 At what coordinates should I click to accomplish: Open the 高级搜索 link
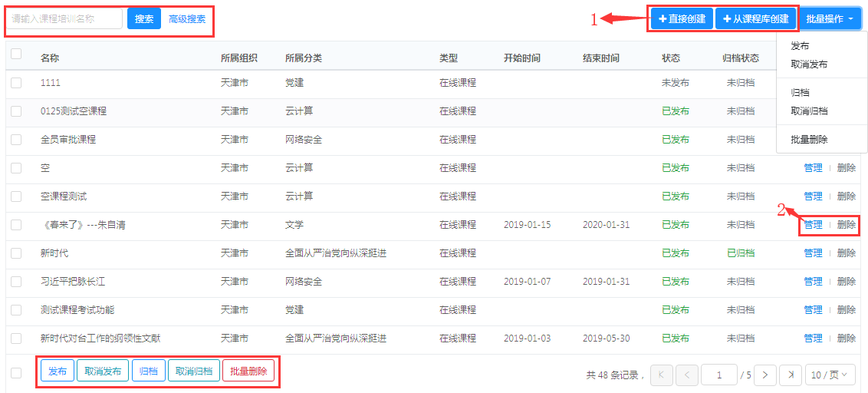pyautogui.click(x=187, y=19)
